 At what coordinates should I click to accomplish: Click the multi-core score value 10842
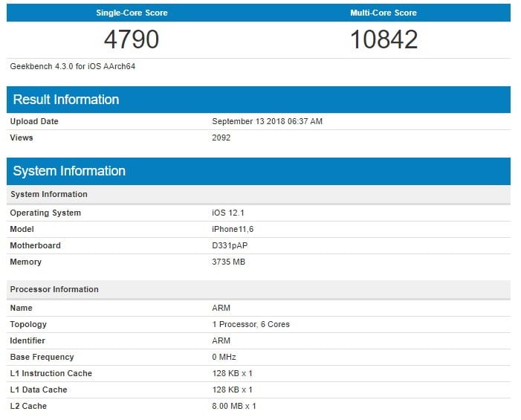click(384, 39)
